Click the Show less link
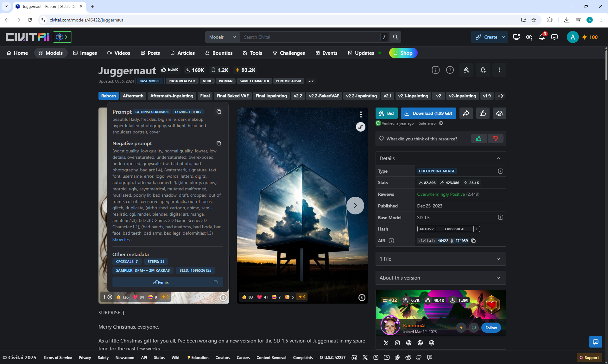Viewport: 608px width, 364px height. click(x=122, y=239)
